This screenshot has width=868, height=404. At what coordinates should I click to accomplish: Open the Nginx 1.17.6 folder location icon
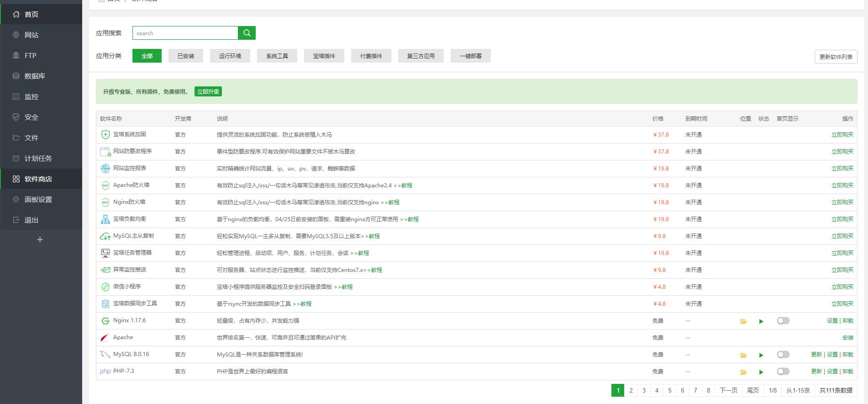point(743,321)
